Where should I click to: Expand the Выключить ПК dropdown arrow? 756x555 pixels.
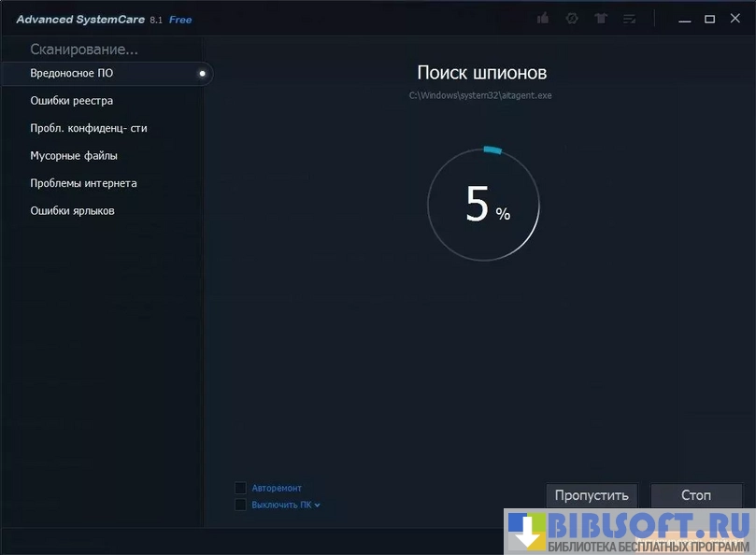318,505
